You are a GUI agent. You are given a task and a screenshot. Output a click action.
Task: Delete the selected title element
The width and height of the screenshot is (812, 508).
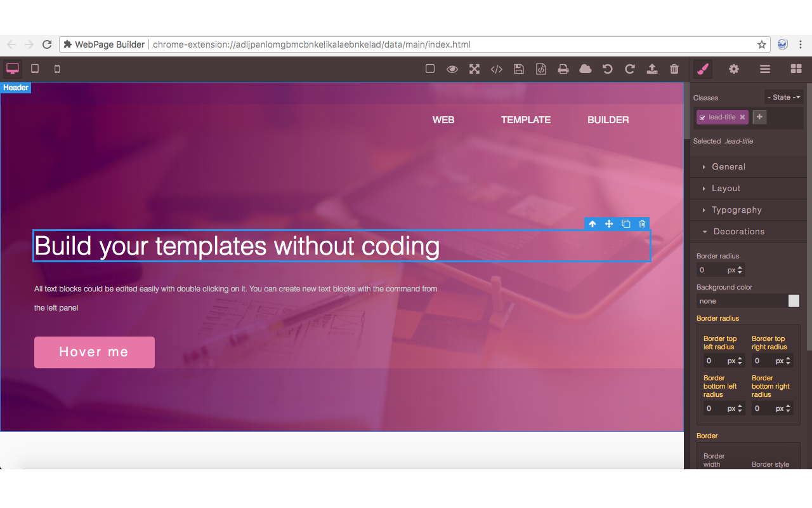642,224
